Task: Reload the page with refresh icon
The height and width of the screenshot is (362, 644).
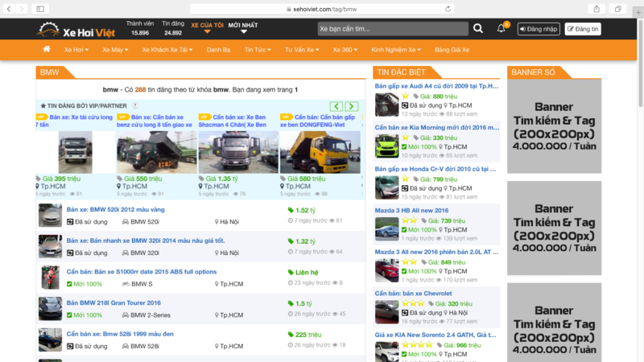Action: point(448,9)
